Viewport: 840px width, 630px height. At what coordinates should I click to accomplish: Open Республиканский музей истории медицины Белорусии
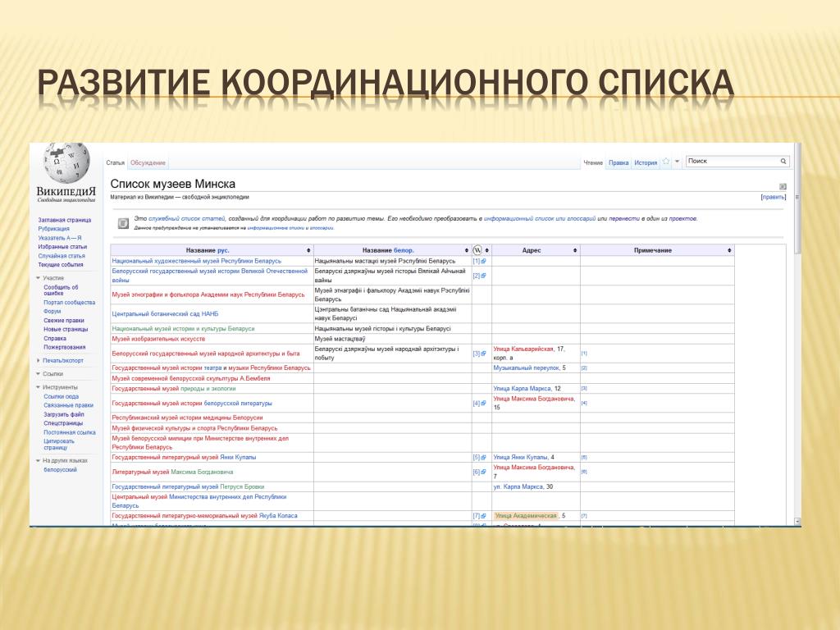(x=187, y=418)
